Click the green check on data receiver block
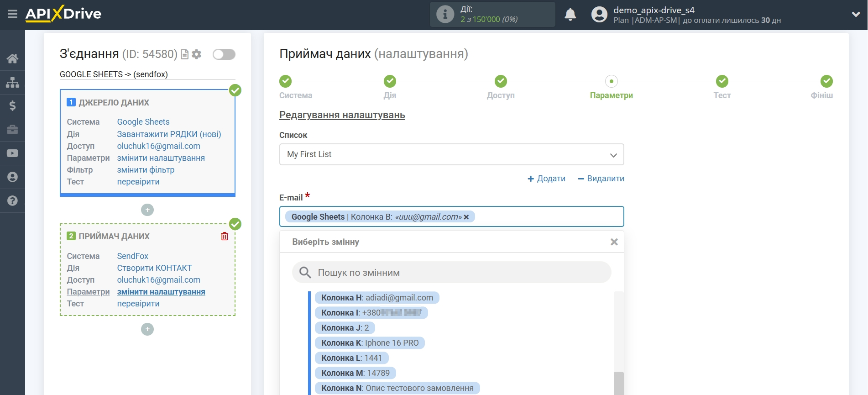The width and height of the screenshot is (868, 395). 235,224
